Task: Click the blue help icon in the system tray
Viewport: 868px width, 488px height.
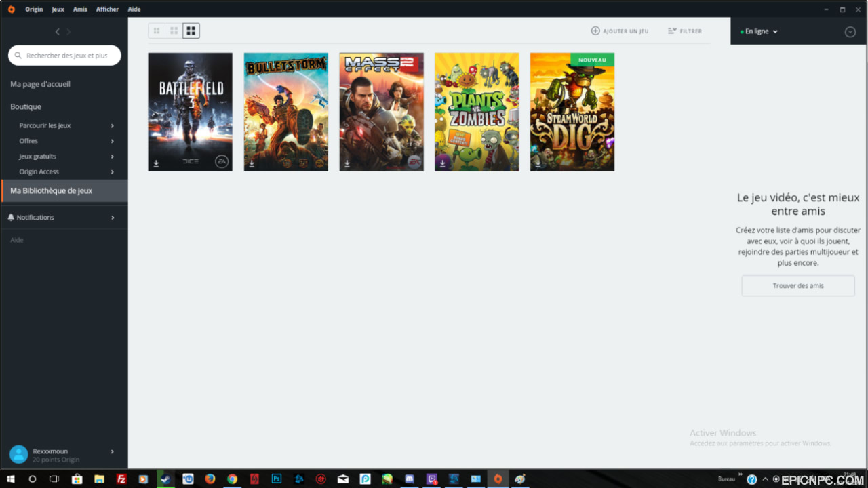Action: tap(752, 479)
